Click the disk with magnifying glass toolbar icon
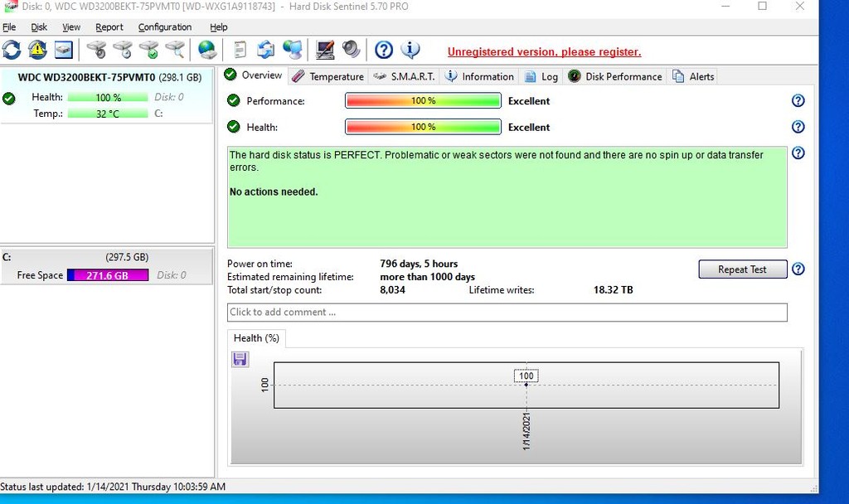The height and width of the screenshot is (504, 849). pyautogui.click(x=175, y=50)
